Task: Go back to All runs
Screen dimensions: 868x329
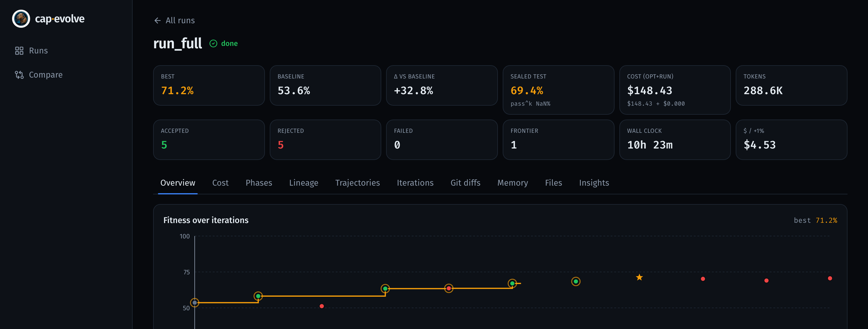Action: point(174,21)
